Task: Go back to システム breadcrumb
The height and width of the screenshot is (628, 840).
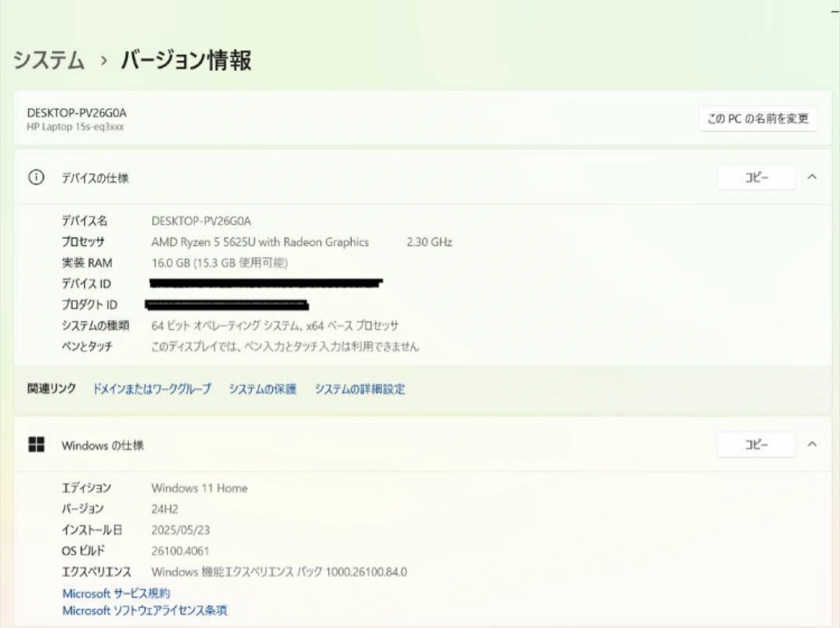Action: (49, 60)
